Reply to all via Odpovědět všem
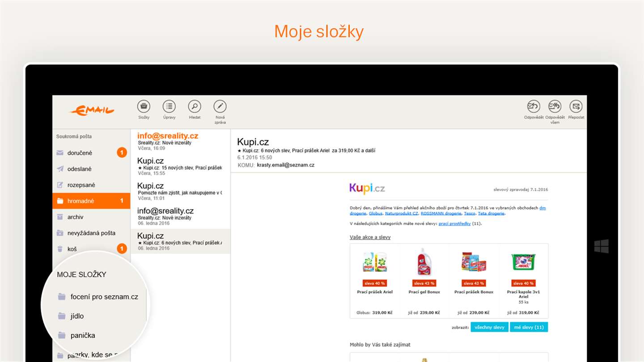 pos(555,106)
